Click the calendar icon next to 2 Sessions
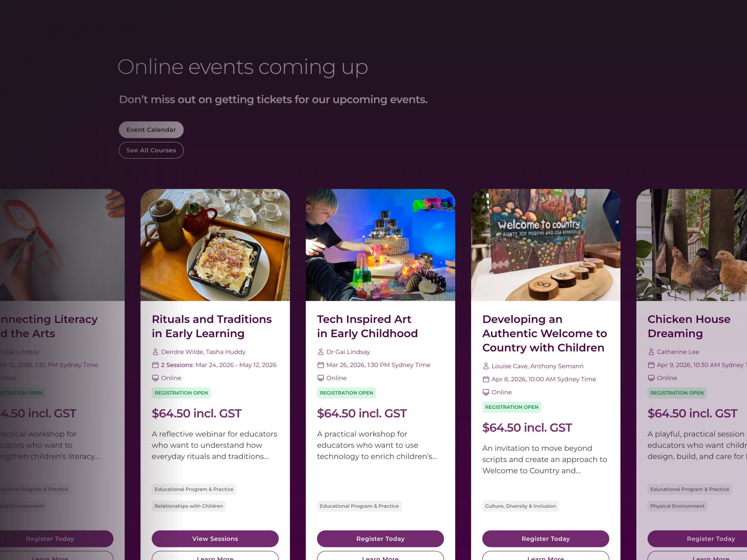747x560 pixels. click(155, 365)
